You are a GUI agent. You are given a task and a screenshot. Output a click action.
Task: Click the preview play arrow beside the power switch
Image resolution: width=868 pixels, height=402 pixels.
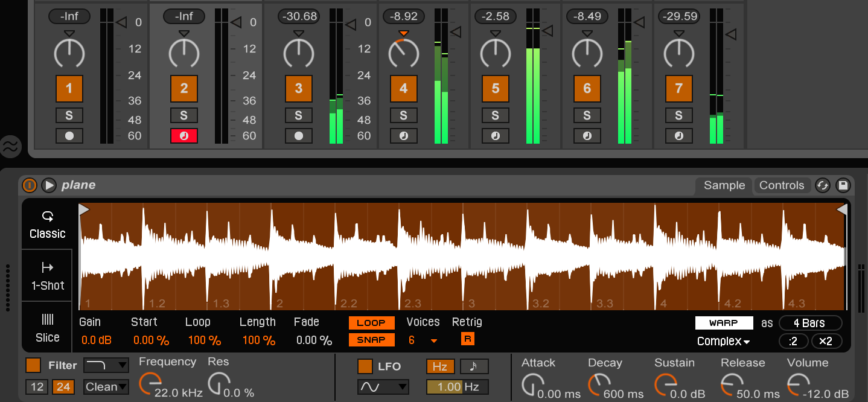click(x=48, y=185)
